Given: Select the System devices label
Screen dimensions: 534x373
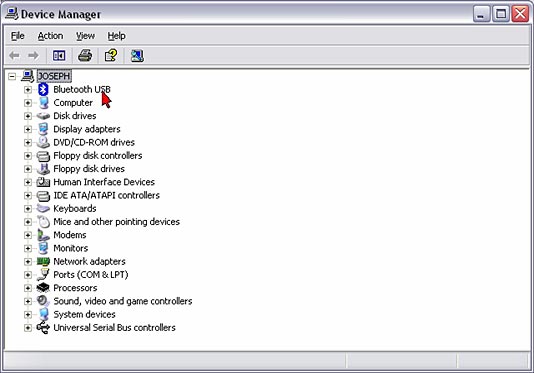Looking at the screenshot, I should pos(84,314).
